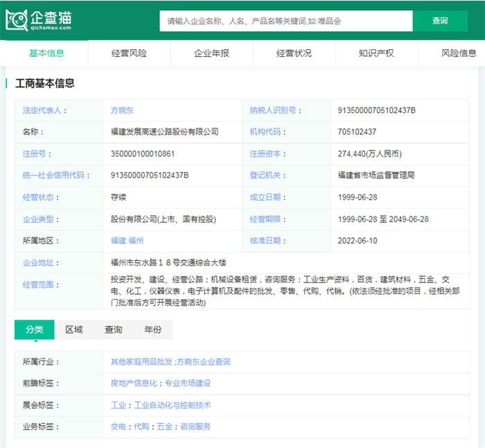Click the 福州 city link

[136, 241]
